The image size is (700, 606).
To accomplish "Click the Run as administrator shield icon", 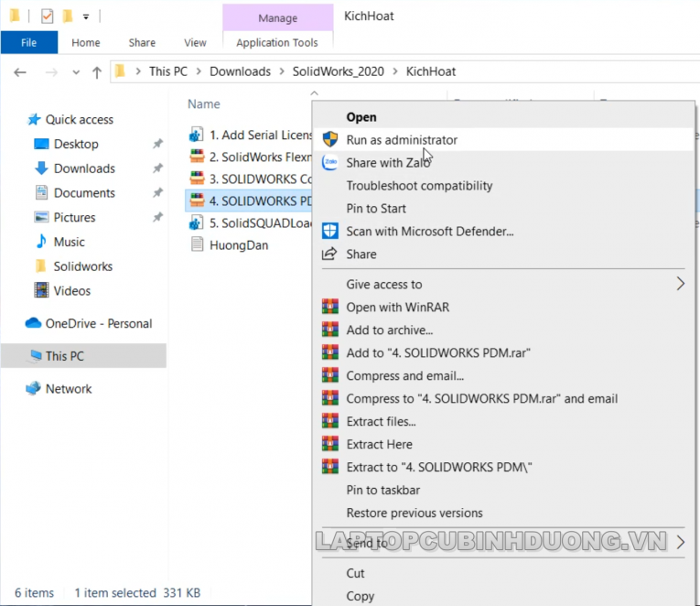I will [330, 139].
